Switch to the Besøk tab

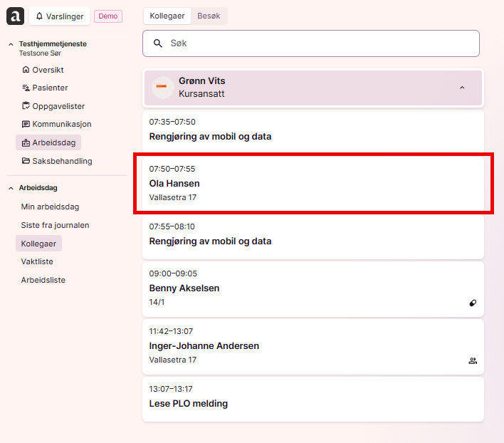click(x=209, y=16)
